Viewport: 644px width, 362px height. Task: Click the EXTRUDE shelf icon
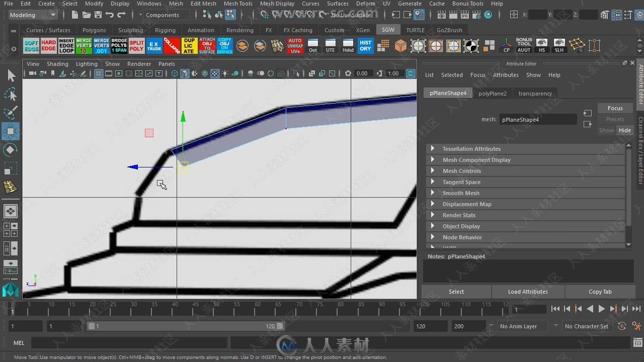154,46
